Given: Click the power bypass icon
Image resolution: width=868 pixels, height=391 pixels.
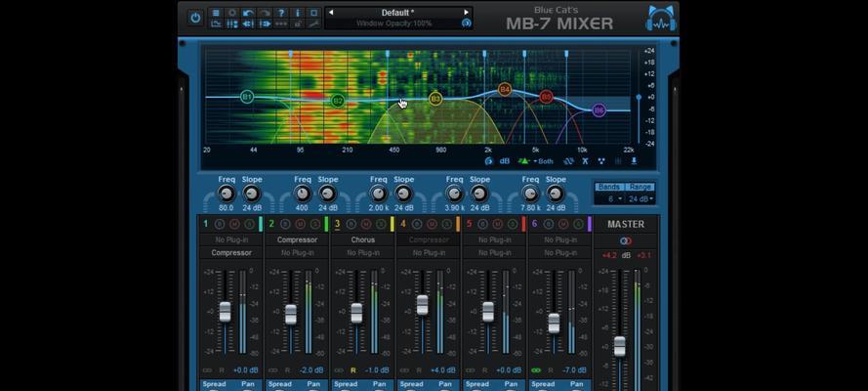Looking at the screenshot, I should coord(195,18).
